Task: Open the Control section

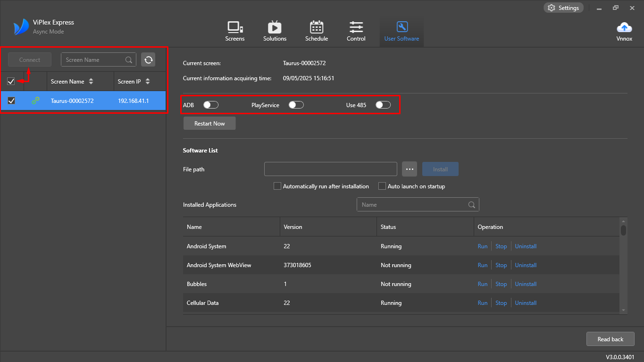Action: (x=356, y=32)
